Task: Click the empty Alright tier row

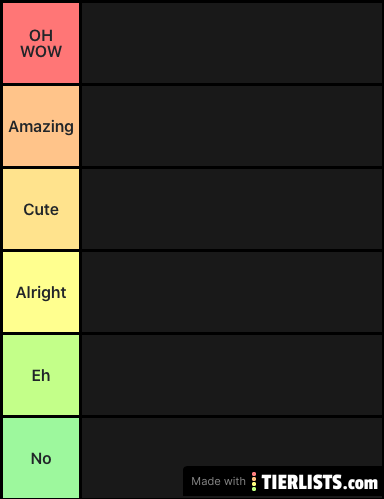Action: (232, 292)
